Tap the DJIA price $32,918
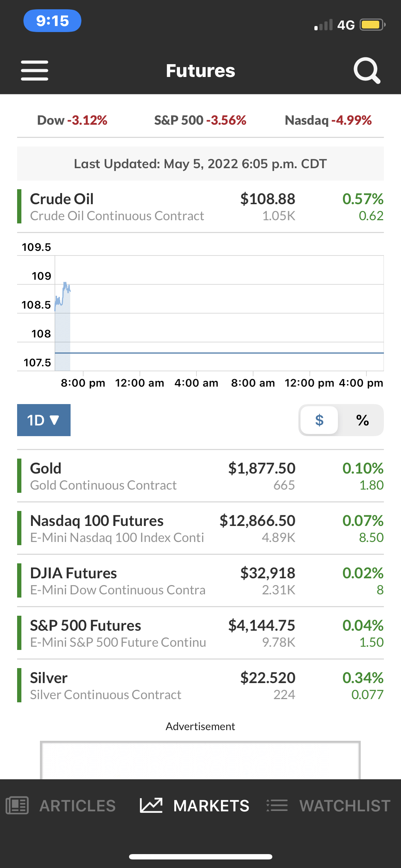The width and height of the screenshot is (401, 868). pyautogui.click(x=268, y=573)
